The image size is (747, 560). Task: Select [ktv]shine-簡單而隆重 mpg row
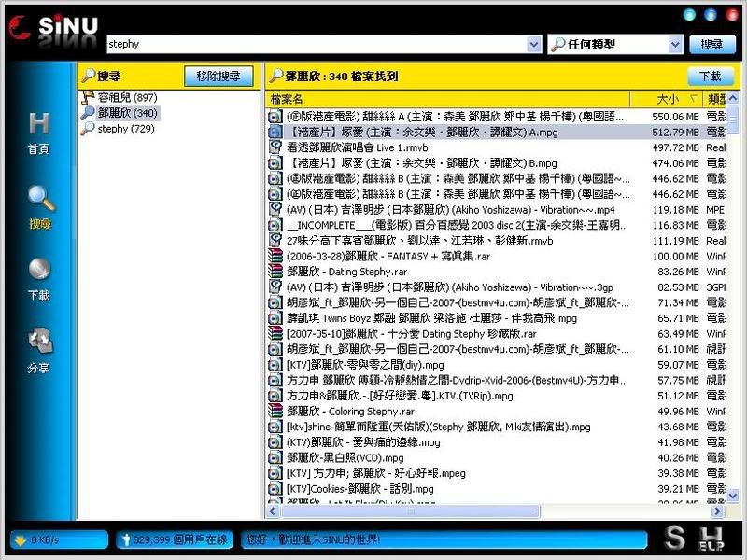click(496, 427)
